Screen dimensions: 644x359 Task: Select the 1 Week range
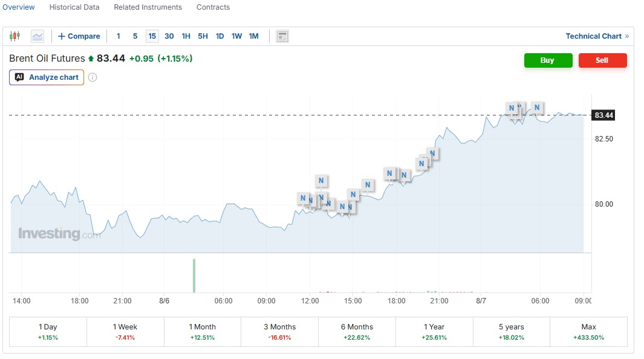125,332
